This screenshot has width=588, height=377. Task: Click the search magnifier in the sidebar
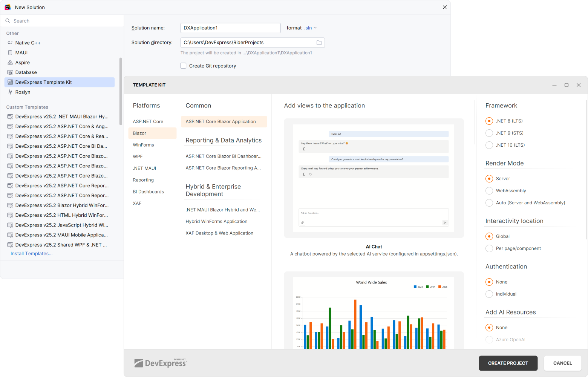[8, 21]
